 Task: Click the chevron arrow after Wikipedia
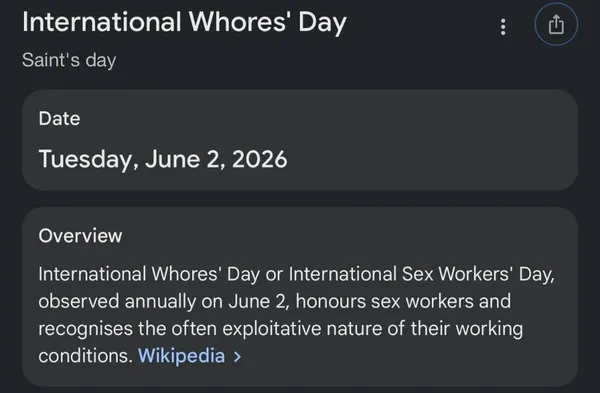(238, 357)
